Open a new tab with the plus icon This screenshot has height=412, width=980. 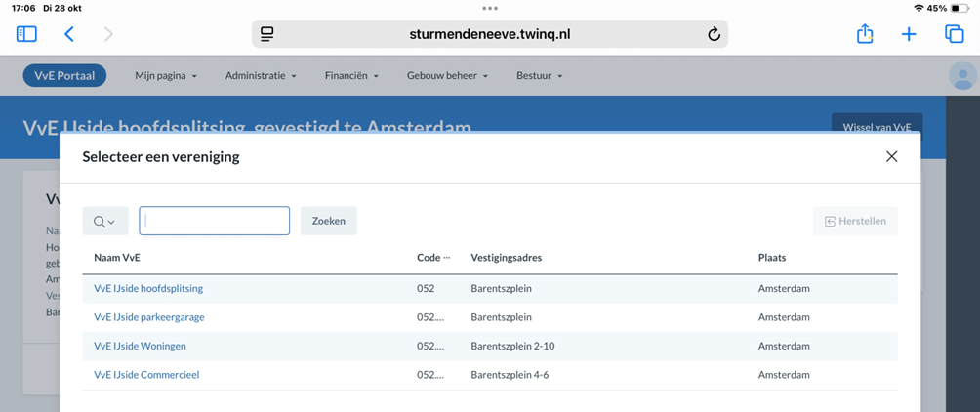tap(909, 34)
